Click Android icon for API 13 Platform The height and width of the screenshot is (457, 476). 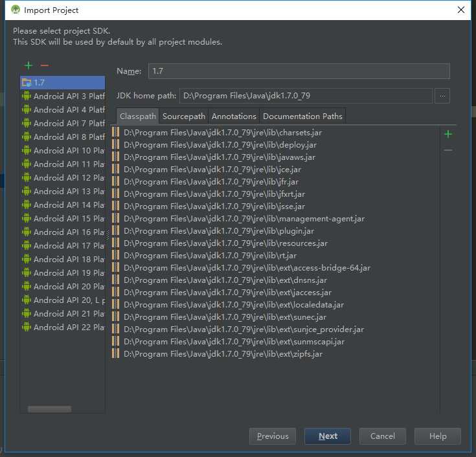click(x=27, y=191)
